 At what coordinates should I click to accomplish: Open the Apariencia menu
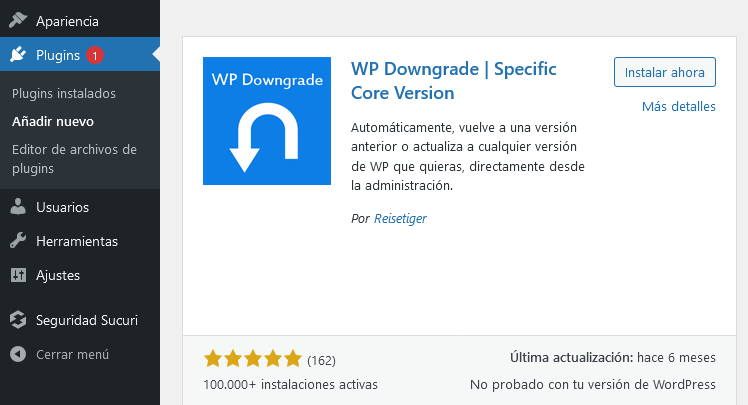[x=70, y=21]
